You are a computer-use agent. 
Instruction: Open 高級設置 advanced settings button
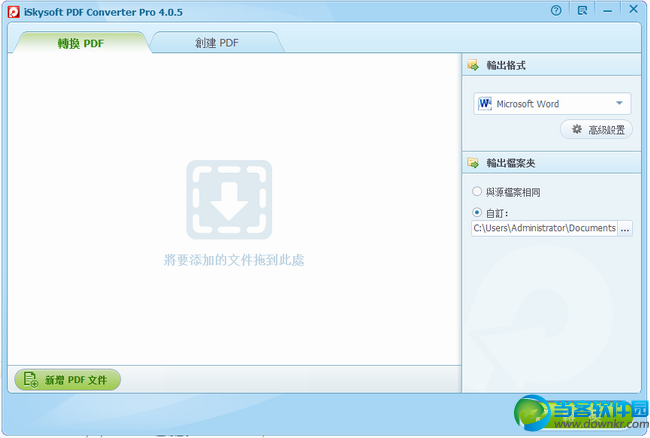tap(596, 130)
